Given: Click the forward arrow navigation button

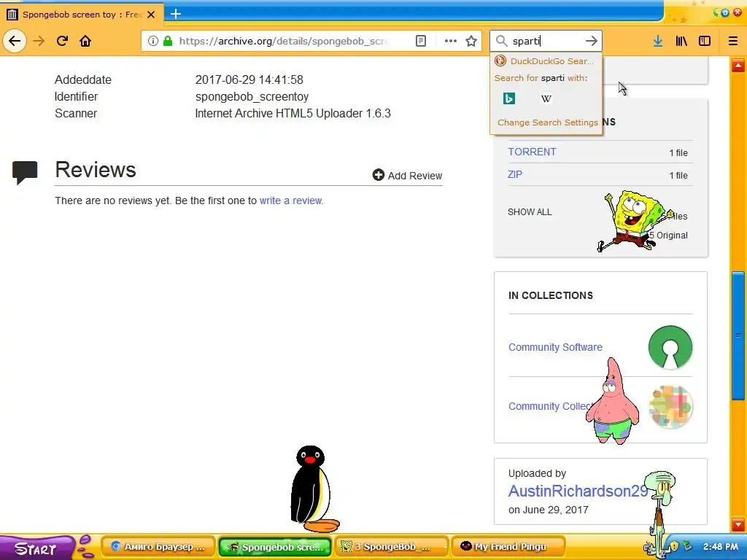Looking at the screenshot, I should 39,41.
